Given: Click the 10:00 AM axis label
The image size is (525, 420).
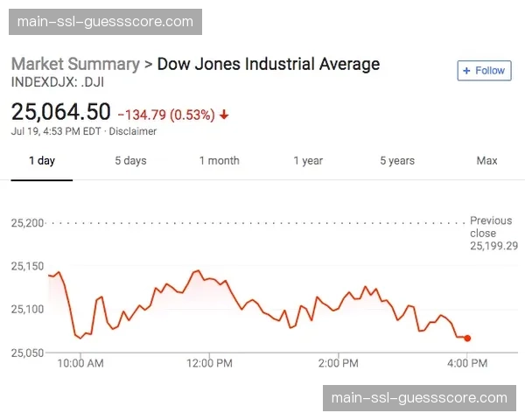Looking at the screenshot, I should [80, 362].
